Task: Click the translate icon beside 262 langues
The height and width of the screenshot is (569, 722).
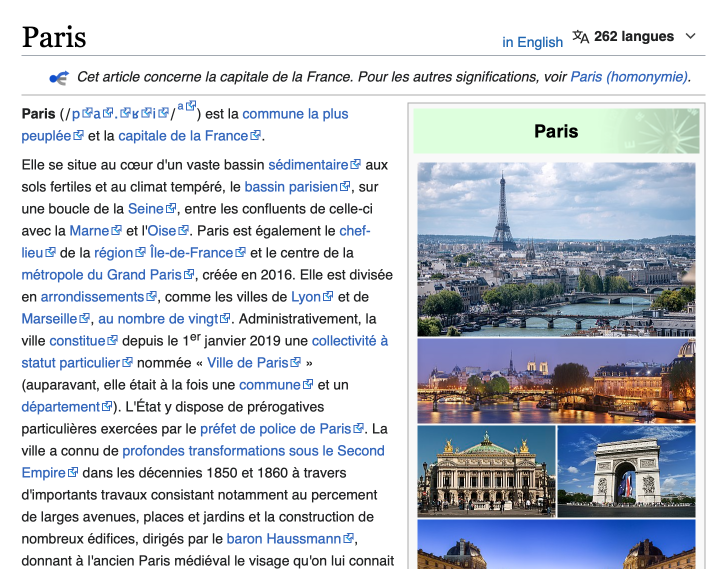Action: coord(581,37)
